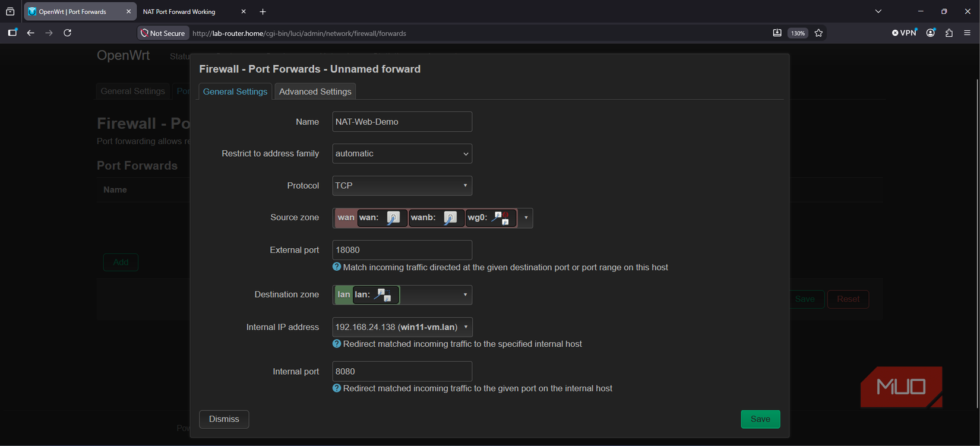980x446 pixels.
Task: Click the background Add button
Action: [x=121, y=262]
